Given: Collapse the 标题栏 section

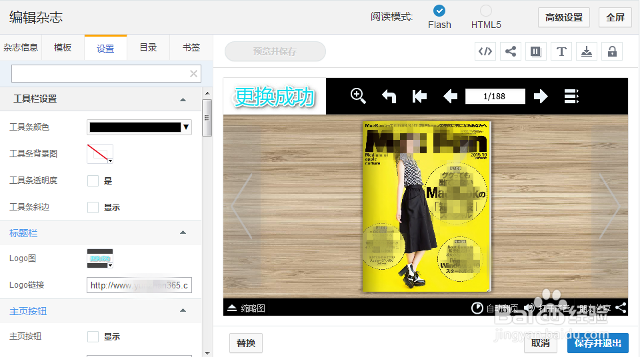Looking at the screenshot, I should (x=183, y=232).
